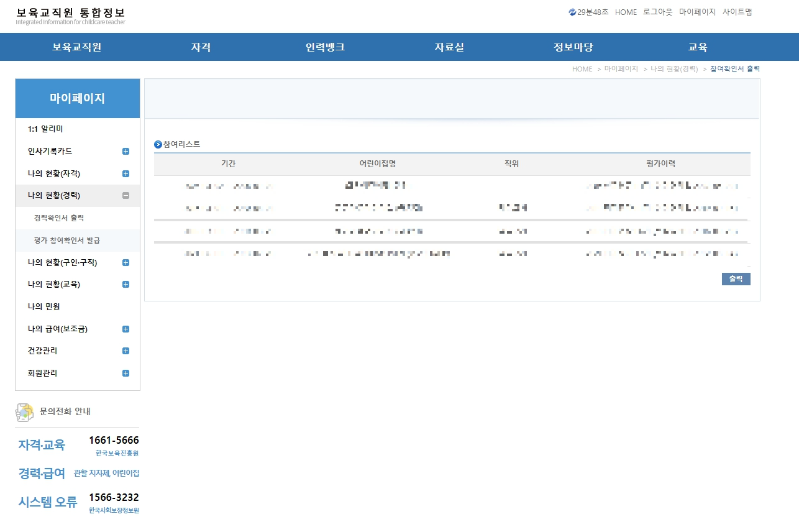Click the phone number 1566-3232
Image resolution: width=799 pixels, height=532 pixels.
[114, 498]
